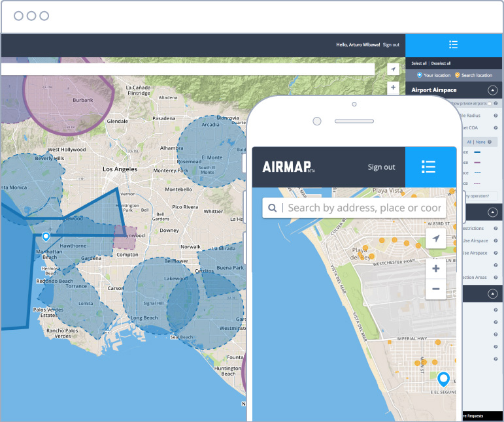
Task: Open help icon beside Restrictions row
Action: pyautogui.click(x=496, y=229)
